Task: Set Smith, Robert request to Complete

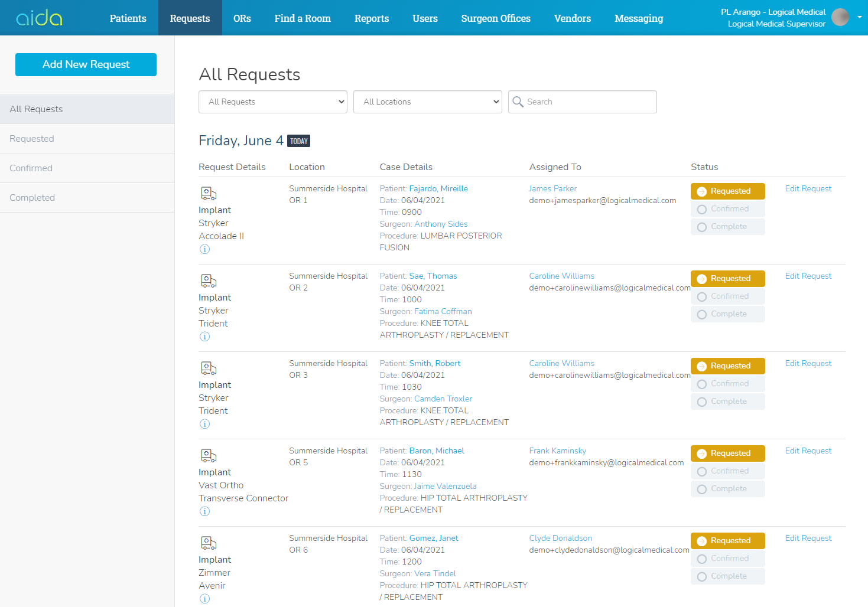Action: [x=727, y=402]
